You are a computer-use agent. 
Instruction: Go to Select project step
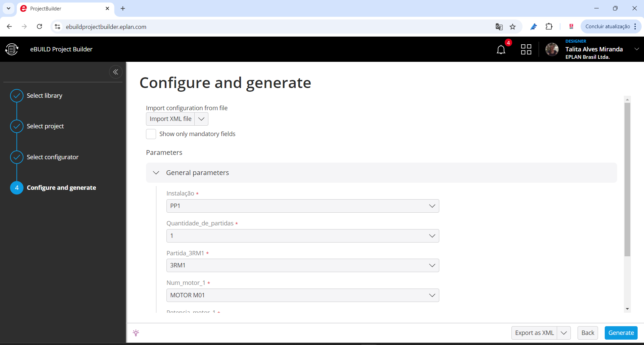(45, 126)
